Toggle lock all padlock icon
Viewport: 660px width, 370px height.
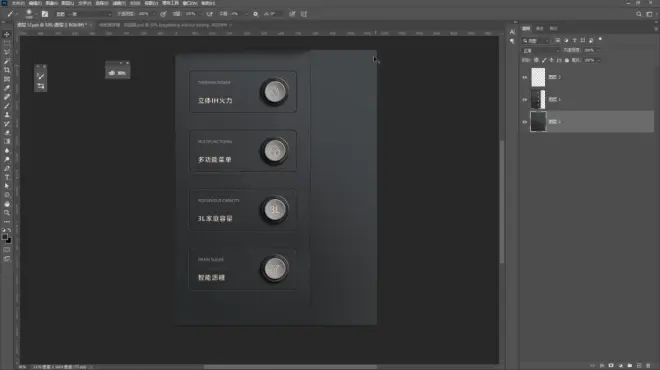567,60
